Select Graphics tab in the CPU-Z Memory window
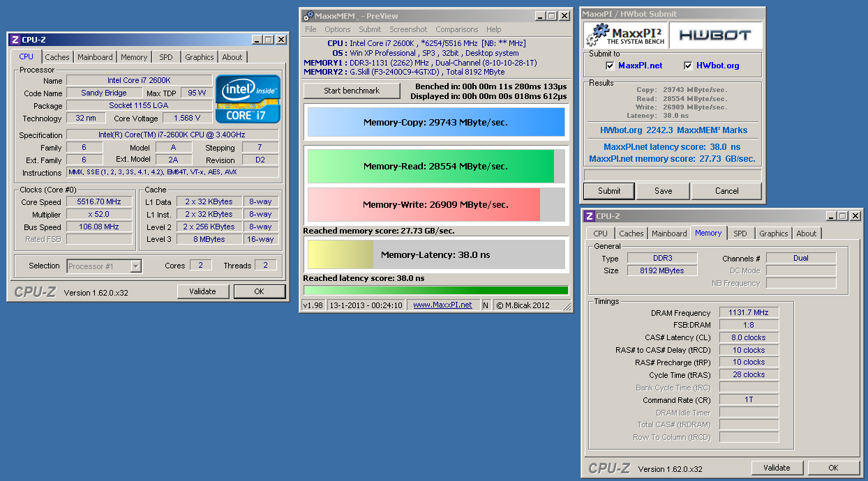868x481 pixels. [774, 234]
